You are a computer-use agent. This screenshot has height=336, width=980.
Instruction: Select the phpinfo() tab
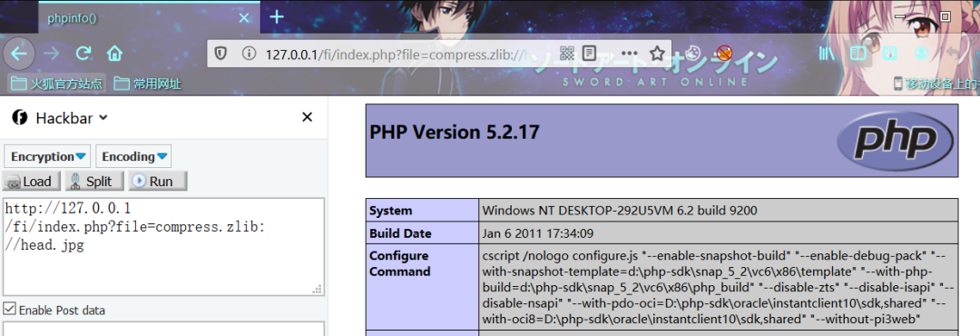(149, 17)
